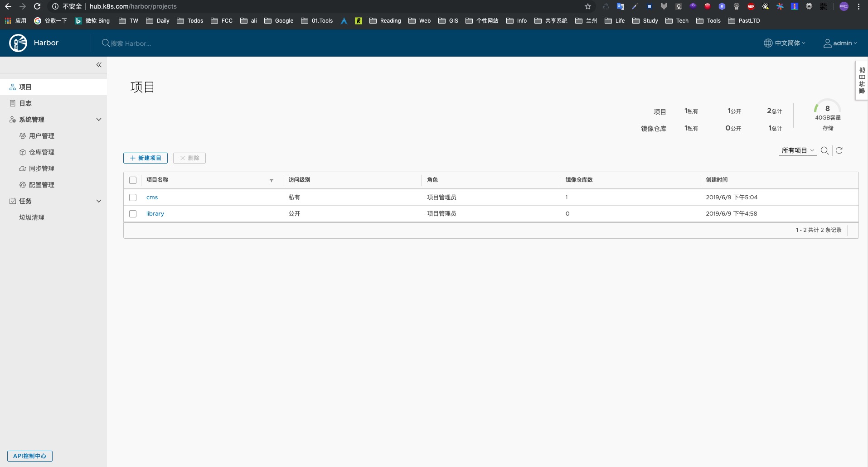Open the 微软 Bing bookmark
This screenshot has height=467, width=868.
coord(92,21)
